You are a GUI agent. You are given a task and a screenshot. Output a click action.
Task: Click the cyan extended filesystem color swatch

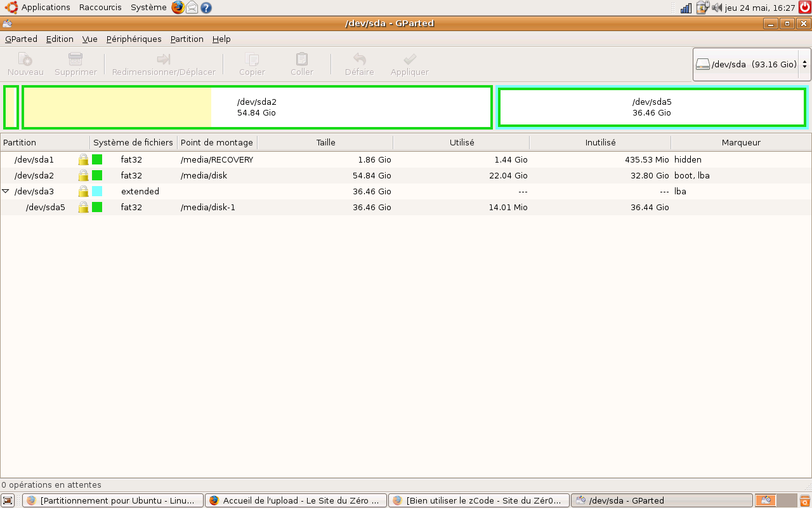click(97, 191)
